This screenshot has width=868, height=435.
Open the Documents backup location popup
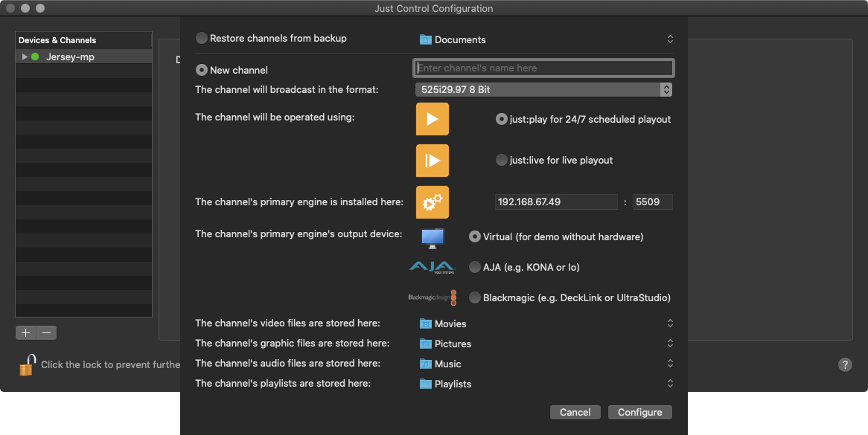coord(546,40)
